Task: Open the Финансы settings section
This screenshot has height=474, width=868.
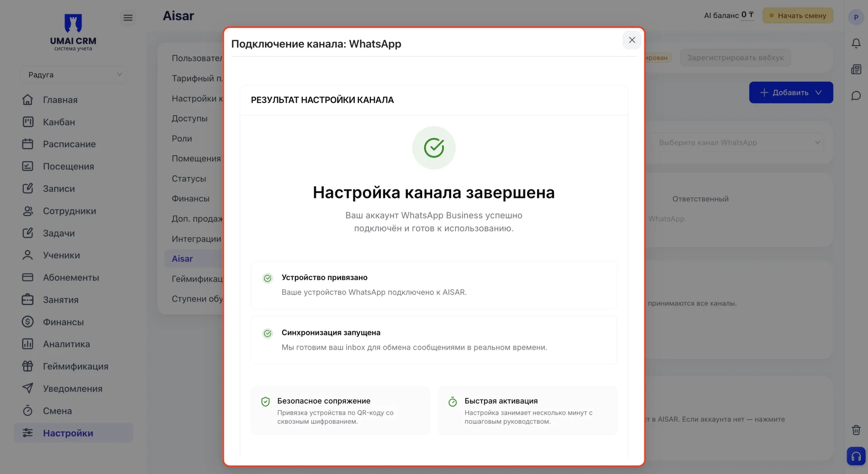Action: (x=191, y=199)
